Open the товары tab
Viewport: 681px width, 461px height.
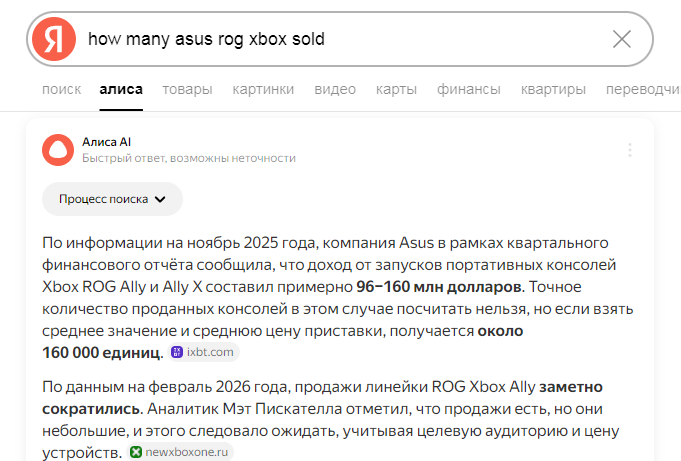tap(187, 89)
